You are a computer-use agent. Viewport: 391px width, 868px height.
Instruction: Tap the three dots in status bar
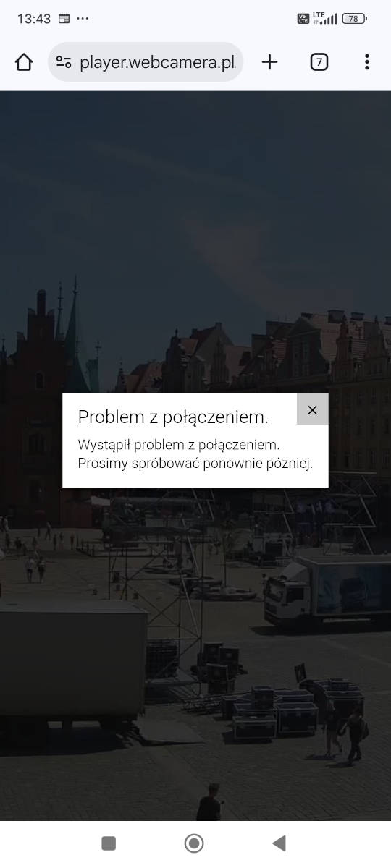click(83, 19)
